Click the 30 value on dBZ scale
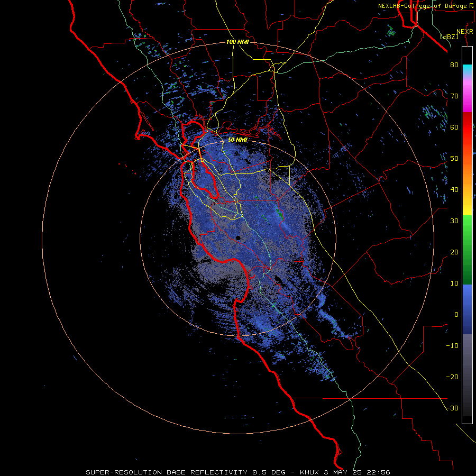 coord(454,221)
